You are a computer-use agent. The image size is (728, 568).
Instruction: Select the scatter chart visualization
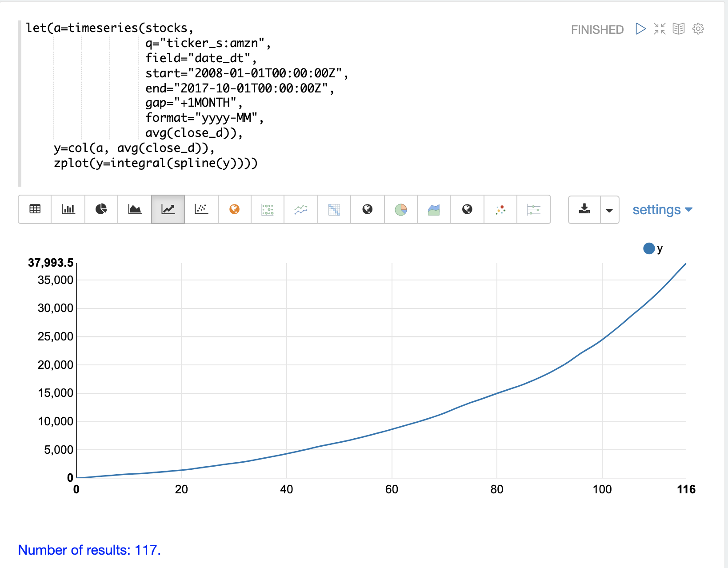coord(201,209)
